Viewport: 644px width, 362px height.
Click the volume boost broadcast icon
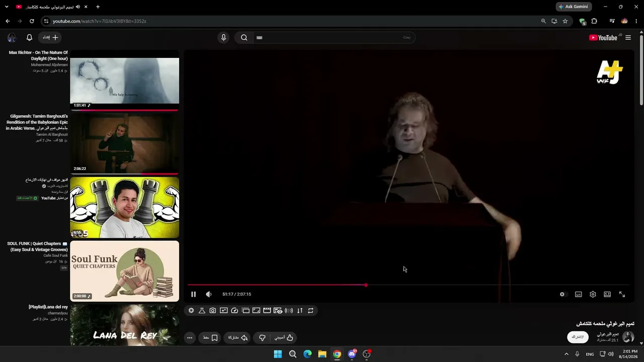pos(289,311)
